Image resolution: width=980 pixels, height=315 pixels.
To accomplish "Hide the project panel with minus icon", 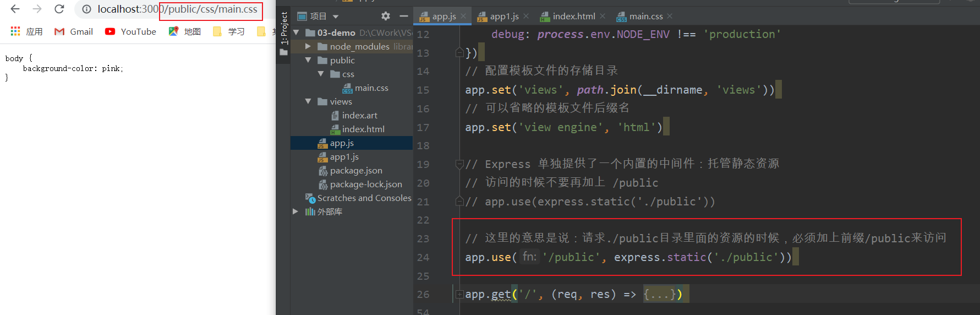I will 404,16.
